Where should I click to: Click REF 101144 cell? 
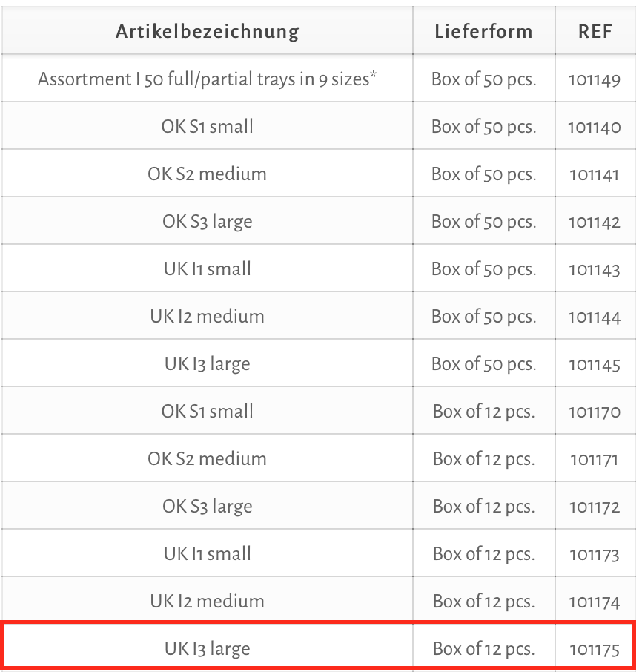pos(595,316)
